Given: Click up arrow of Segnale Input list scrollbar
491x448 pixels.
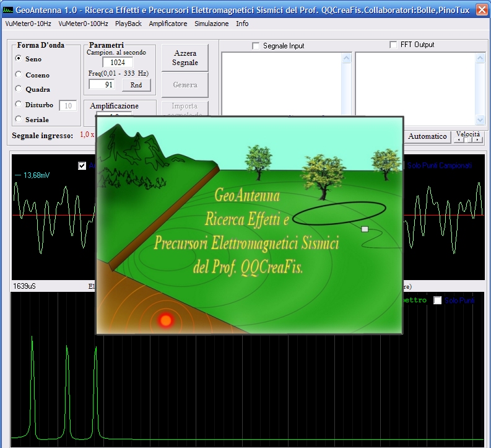Looking at the screenshot, I should 346,58.
